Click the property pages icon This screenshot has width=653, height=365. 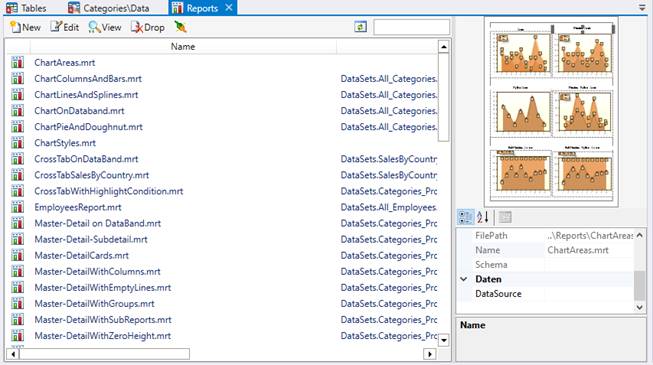tap(505, 217)
